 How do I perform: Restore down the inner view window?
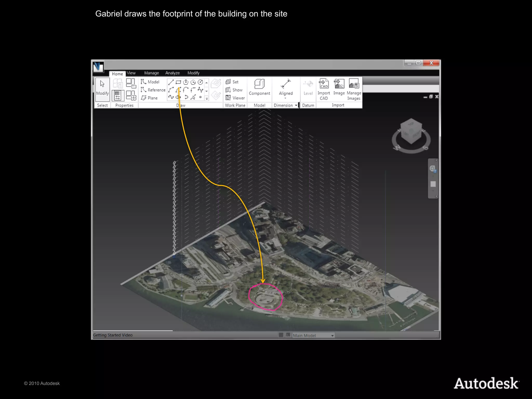(431, 97)
